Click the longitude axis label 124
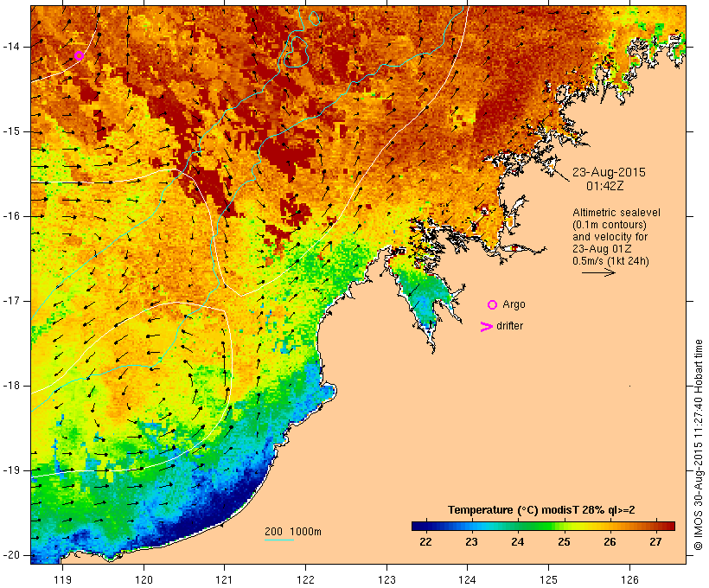 point(467,579)
